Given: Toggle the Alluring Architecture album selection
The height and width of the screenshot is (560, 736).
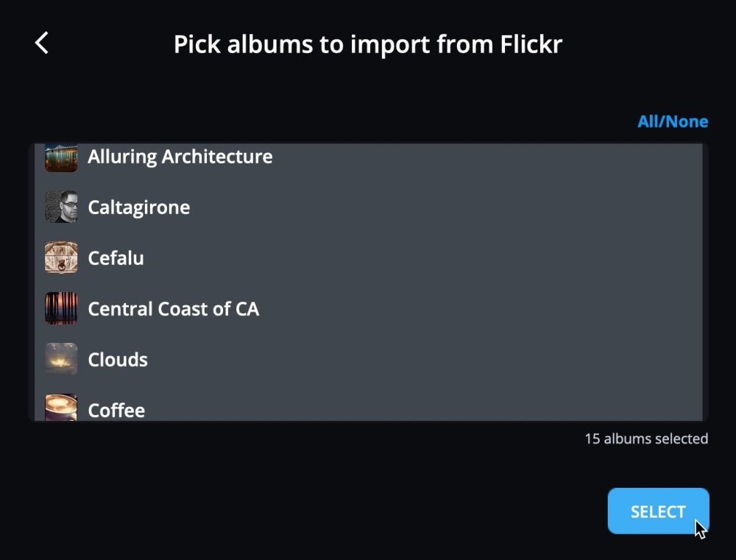Looking at the screenshot, I should (x=180, y=157).
